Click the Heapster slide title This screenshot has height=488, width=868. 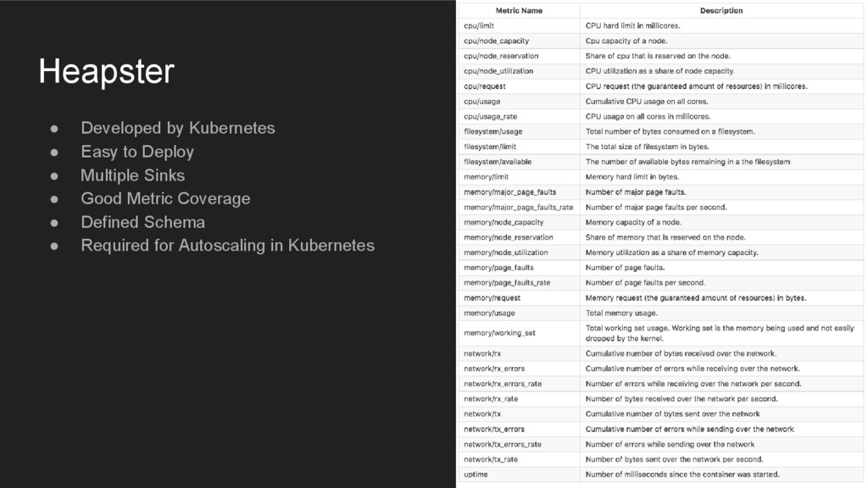click(106, 72)
